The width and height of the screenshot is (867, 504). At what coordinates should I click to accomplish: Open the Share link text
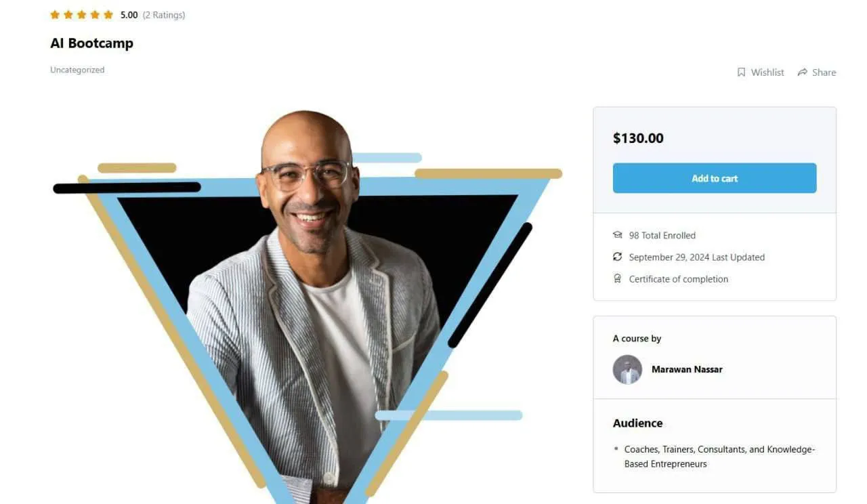coord(824,72)
